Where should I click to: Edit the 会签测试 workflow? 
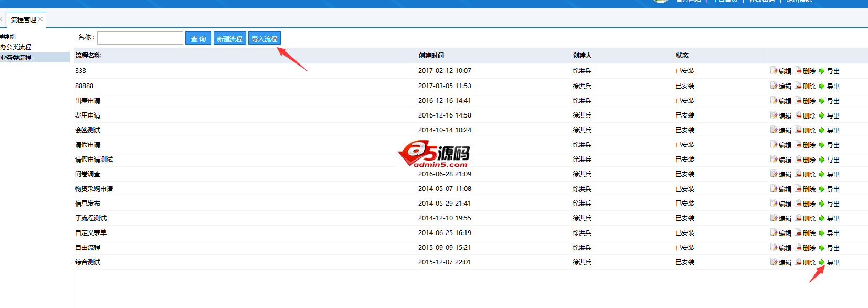[781, 130]
